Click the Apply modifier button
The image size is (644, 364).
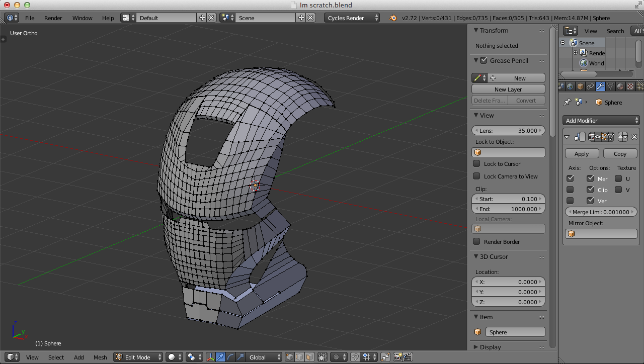coord(582,153)
